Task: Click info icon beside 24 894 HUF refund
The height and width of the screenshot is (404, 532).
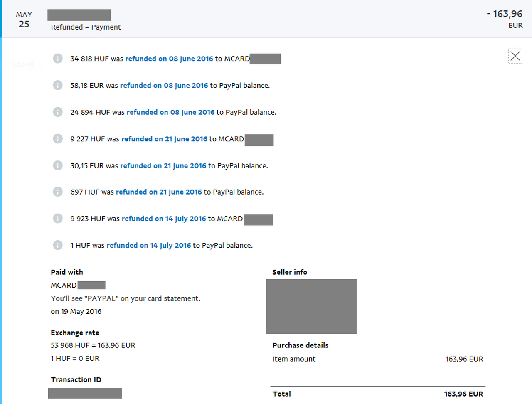Action: [x=58, y=112]
